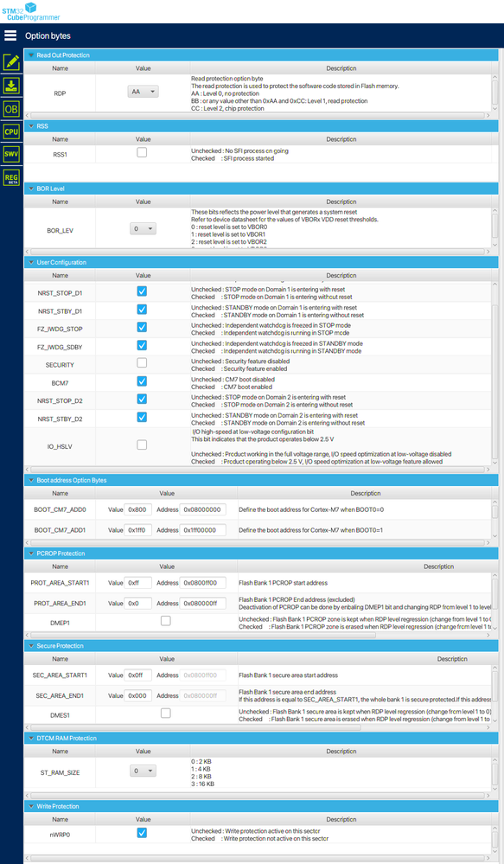Image resolution: width=504 pixels, height=864 pixels.
Task: Enable the SECURITY checkbox
Action: [x=142, y=362]
